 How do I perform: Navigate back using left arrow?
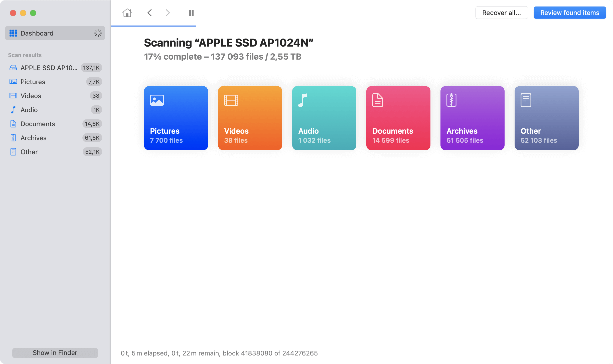tap(149, 13)
